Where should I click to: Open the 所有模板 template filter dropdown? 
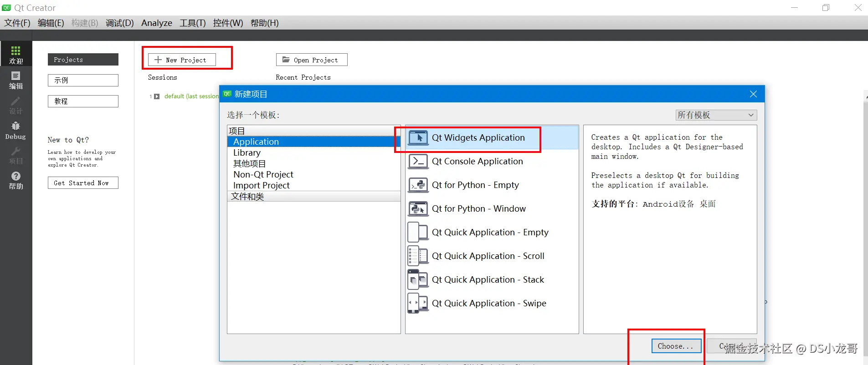[x=716, y=115]
